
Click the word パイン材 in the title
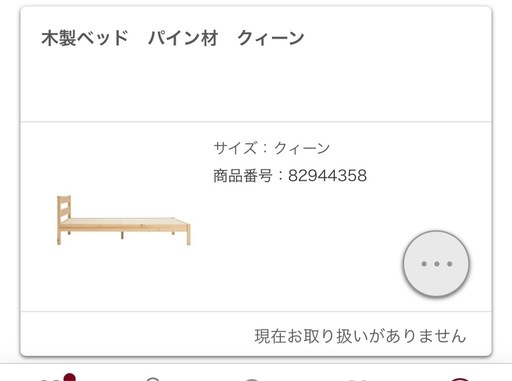point(183,38)
